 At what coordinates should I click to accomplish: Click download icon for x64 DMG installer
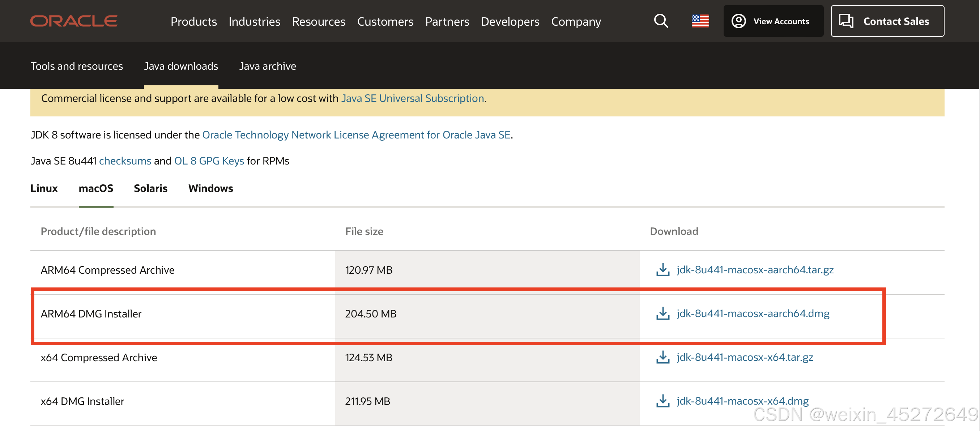point(663,401)
